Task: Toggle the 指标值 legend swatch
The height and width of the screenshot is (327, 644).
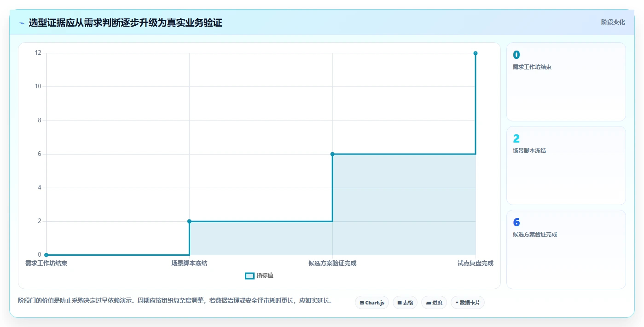Action: pyautogui.click(x=249, y=275)
